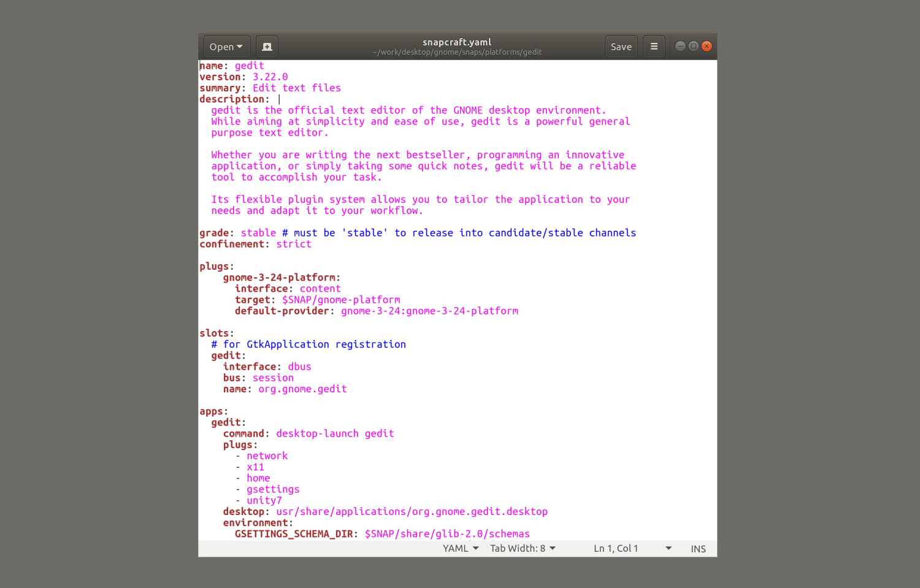Click the 'target: $SNAP/gnome-platform' line
920x588 pixels.
pos(317,300)
